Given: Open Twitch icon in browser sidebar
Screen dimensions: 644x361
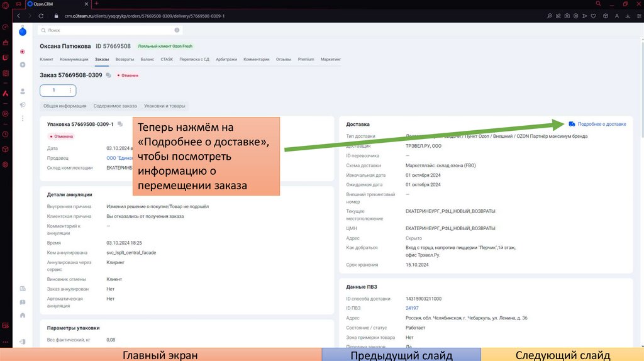Looking at the screenshot, I should 5,57.
